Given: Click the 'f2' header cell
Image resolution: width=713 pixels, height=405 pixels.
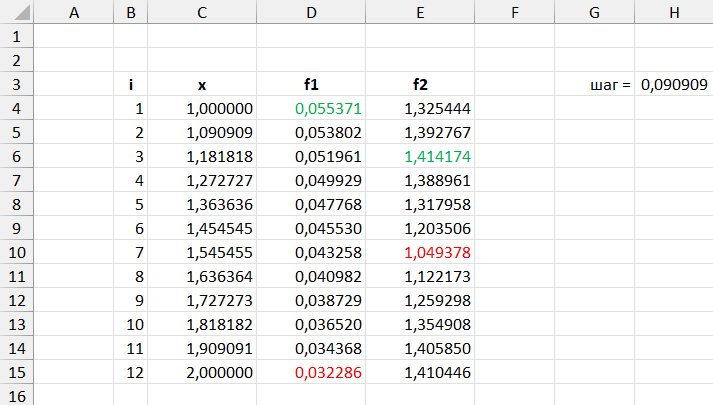Looking at the screenshot, I should point(420,84).
